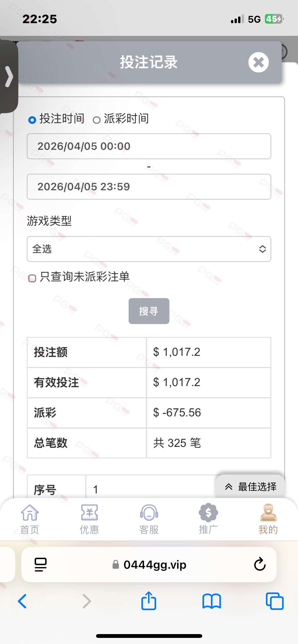
Task: Expand the left side panel arrow
Action: (9, 77)
